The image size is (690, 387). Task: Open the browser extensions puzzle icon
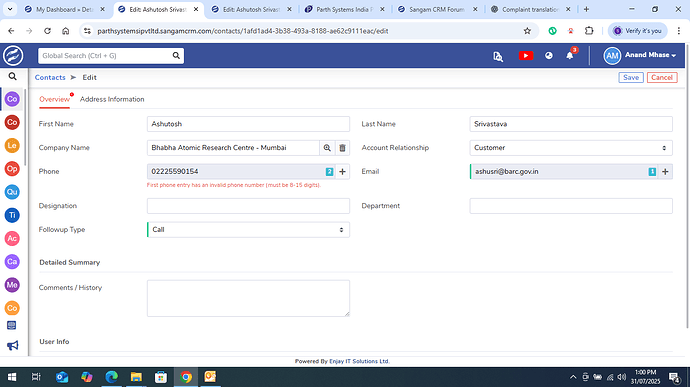[589, 31]
